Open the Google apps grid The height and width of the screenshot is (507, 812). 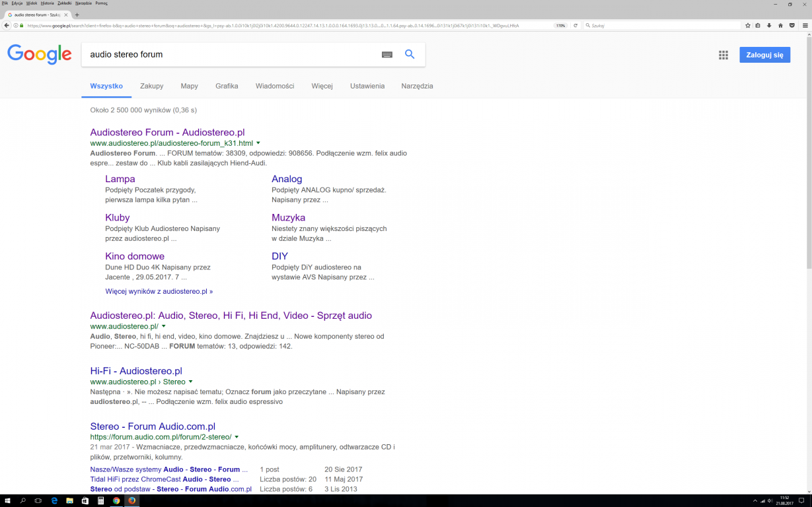pos(723,55)
